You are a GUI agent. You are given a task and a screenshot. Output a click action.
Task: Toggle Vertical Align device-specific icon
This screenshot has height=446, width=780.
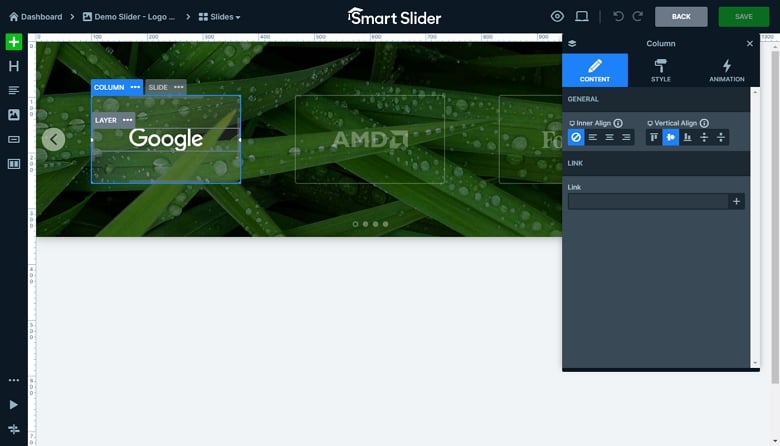coord(650,123)
